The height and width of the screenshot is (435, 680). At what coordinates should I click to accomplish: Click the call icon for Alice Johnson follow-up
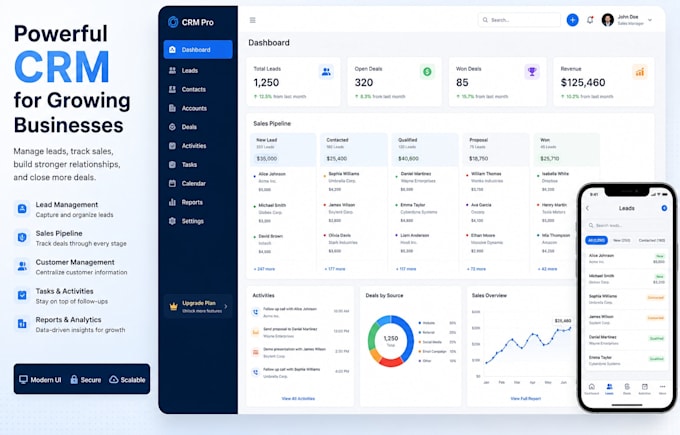click(x=255, y=312)
